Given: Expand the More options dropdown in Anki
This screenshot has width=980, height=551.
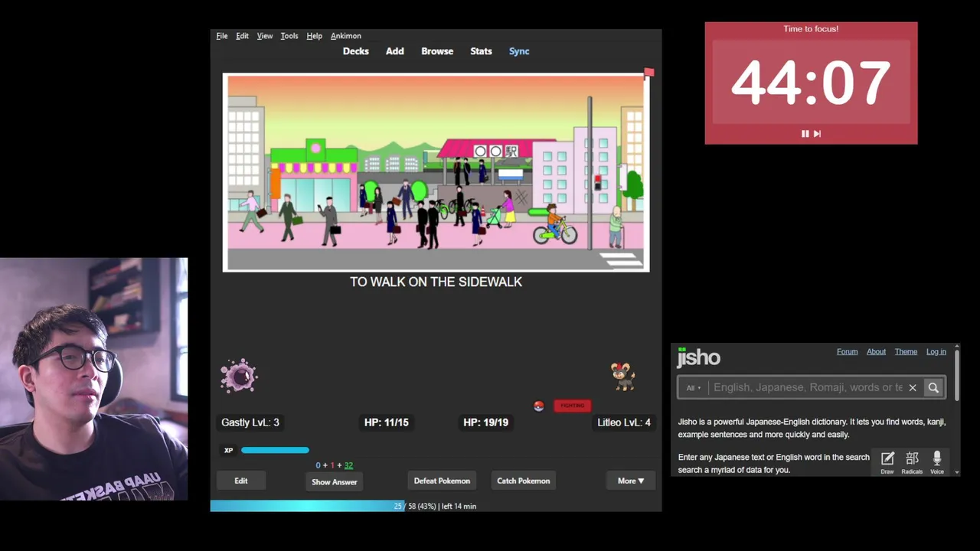Looking at the screenshot, I should tap(631, 481).
